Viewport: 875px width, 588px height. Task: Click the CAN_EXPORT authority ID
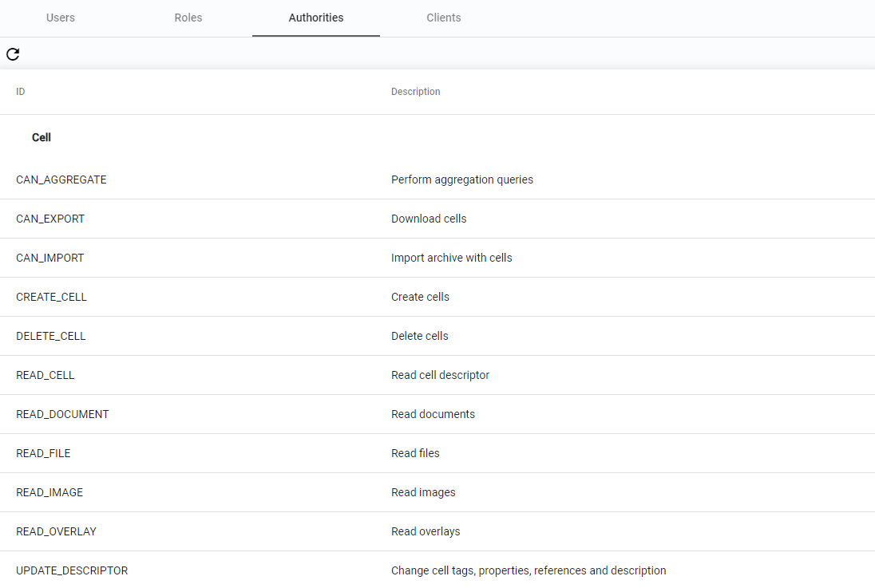point(50,219)
